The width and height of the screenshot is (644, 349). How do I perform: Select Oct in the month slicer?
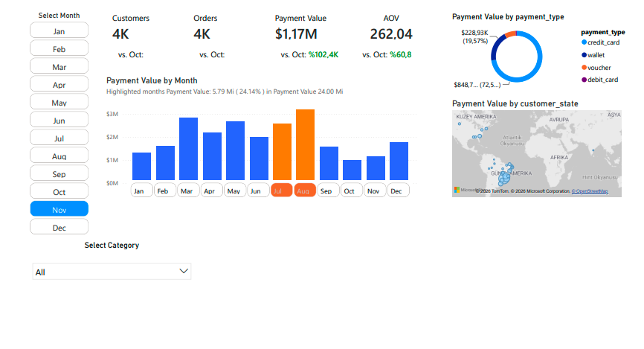coord(59,192)
